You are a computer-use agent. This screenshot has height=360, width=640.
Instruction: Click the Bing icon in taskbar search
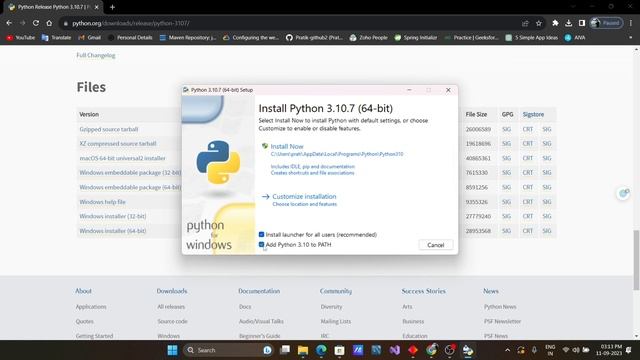point(267,350)
